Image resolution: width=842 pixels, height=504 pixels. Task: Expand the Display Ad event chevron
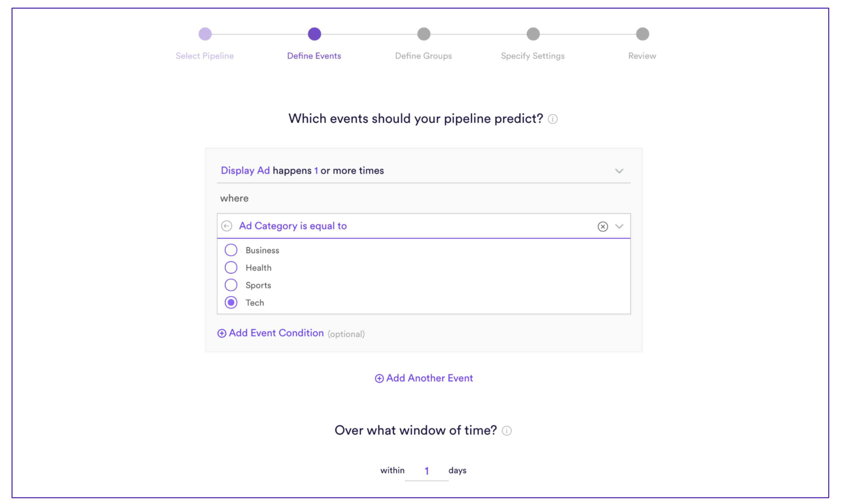coord(619,171)
